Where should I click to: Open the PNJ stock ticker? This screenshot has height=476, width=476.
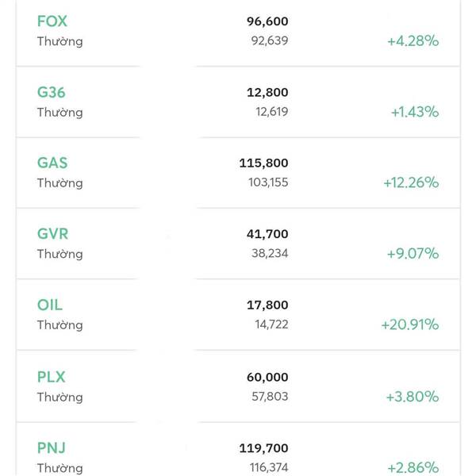point(51,447)
